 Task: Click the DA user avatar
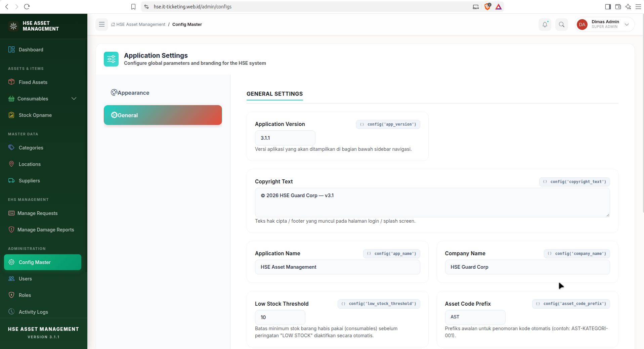coord(582,25)
